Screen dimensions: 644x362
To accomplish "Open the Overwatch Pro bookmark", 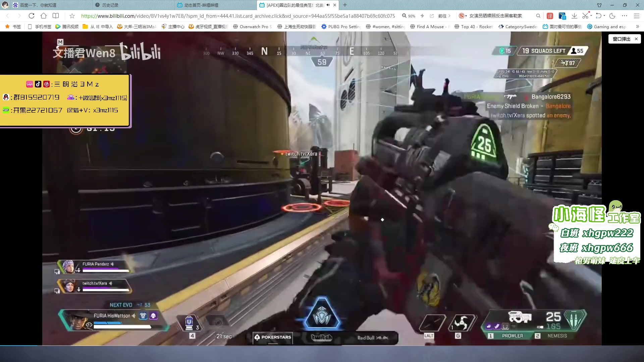I will click(253, 26).
